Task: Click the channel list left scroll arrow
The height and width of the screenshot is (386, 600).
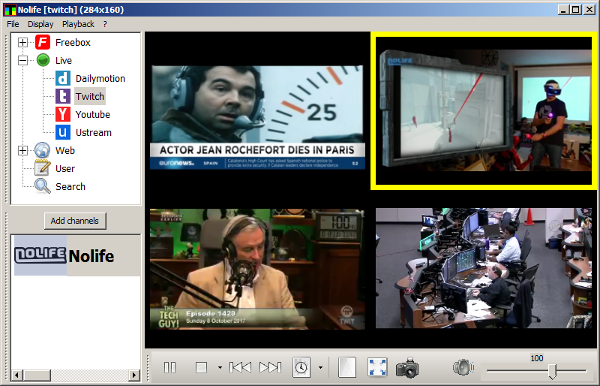Action: (16, 375)
